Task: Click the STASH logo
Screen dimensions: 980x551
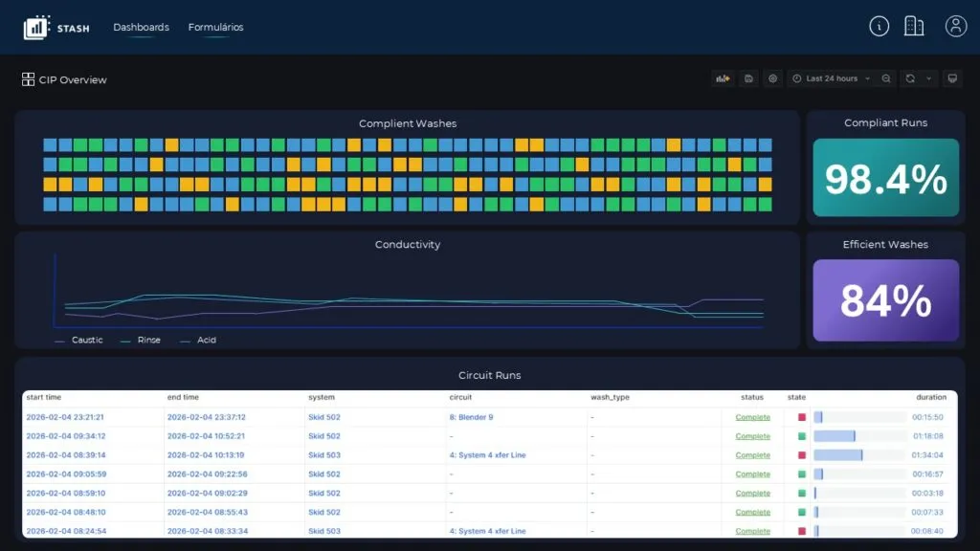Action: [56, 28]
